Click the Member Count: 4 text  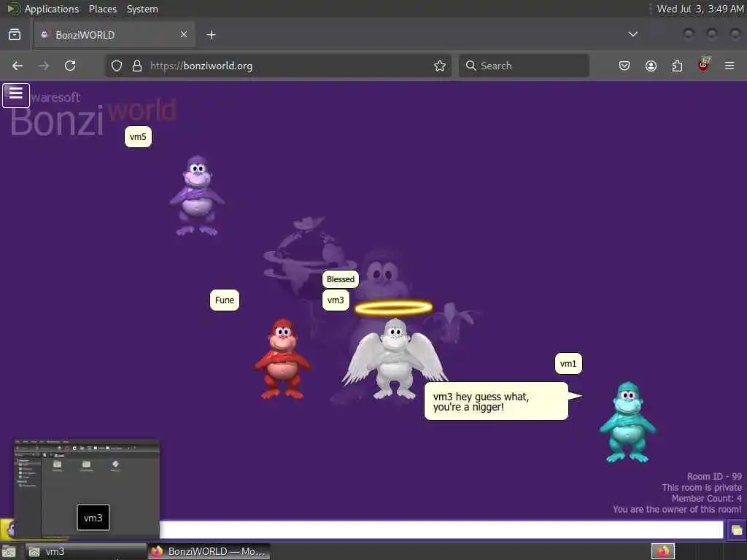point(706,498)
